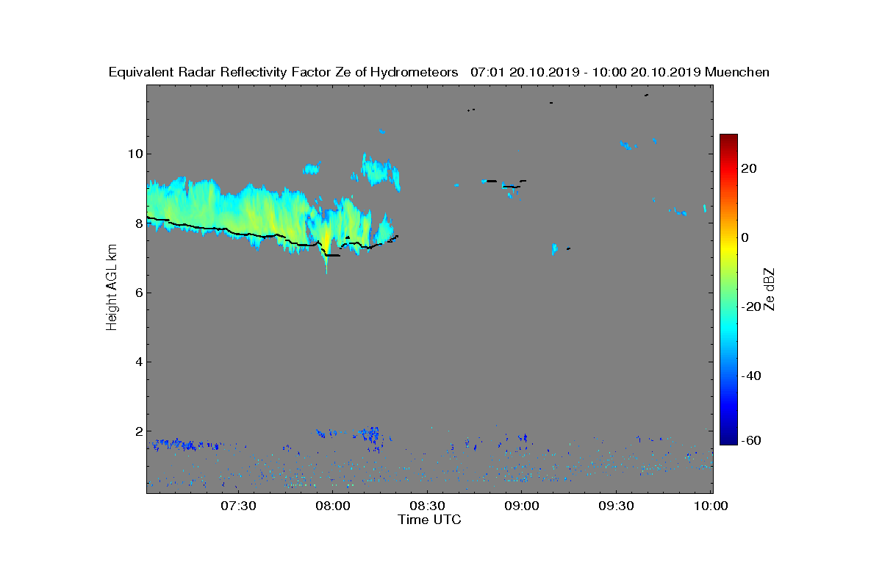Click the 'Time UTC' axis label
Image resolution: width=882 pixels, height=588 pixels.
[x=430, y=520]
